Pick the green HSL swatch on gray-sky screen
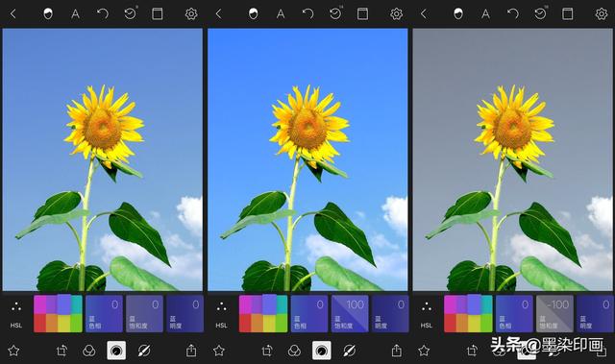615x364 pixels. (x=487, y=323)
